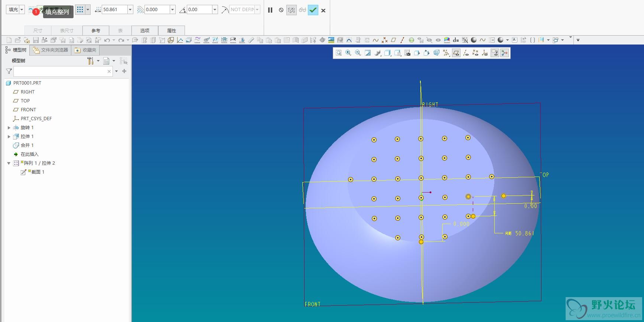Screen dimensions: 644x322
Task: Click the Redo arrow icon
Action: tap(121, 40)
